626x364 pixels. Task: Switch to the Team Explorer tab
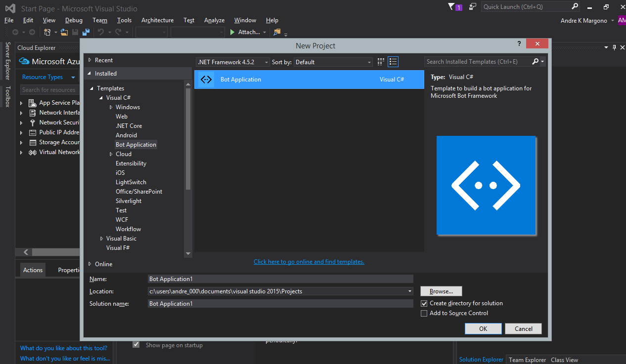click(x=527, y=360)
